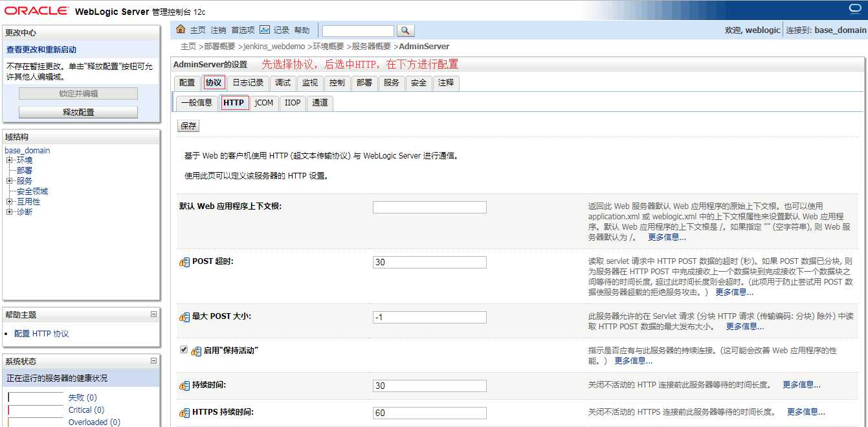Expand the 诊断 tree node

(x=9, y=212)
